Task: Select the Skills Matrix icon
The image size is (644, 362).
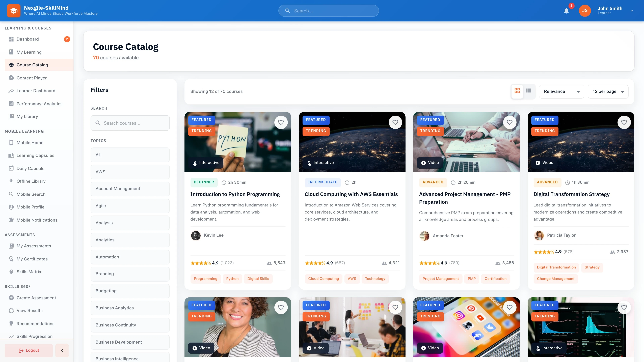Action: pyautogui.click(x=11, y=271)
